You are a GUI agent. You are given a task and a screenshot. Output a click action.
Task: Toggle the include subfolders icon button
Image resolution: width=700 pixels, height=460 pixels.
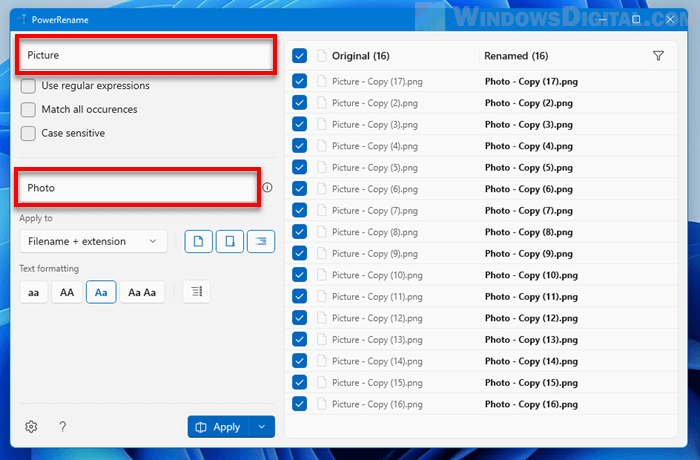pyautogui.click(x=261, y=241)
